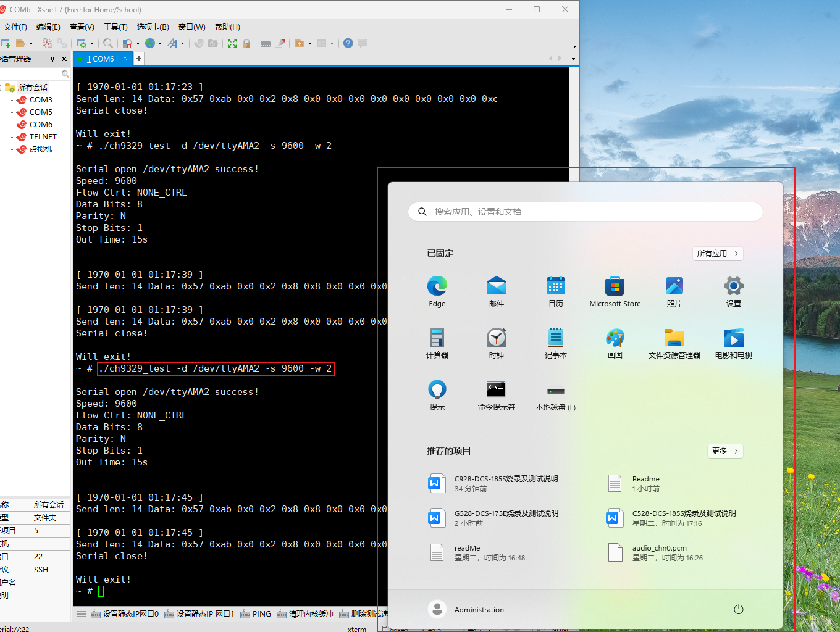This screenshot has width=840, height=632.
Task: Expand the new-folder icon dropdown arrow
Action: point(309,43)
